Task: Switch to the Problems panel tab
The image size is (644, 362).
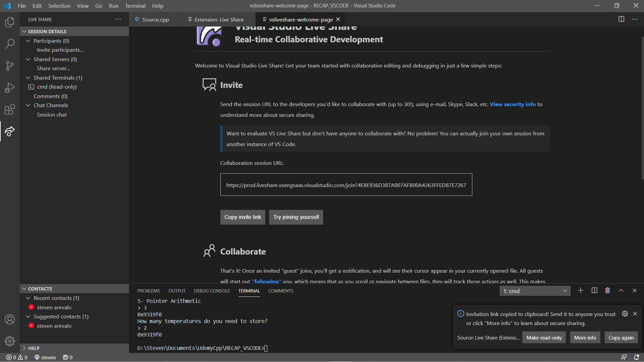Action: (x=148, y=291)
